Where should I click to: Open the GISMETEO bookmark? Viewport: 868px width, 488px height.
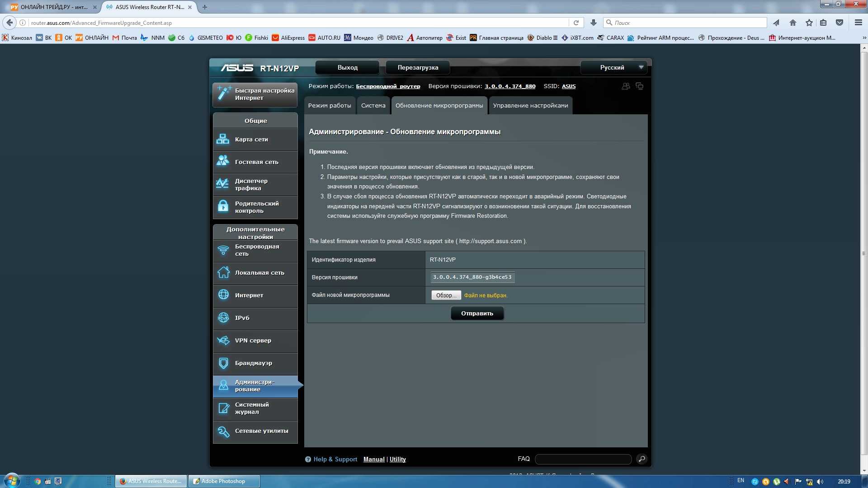click(x=206, y=38)
